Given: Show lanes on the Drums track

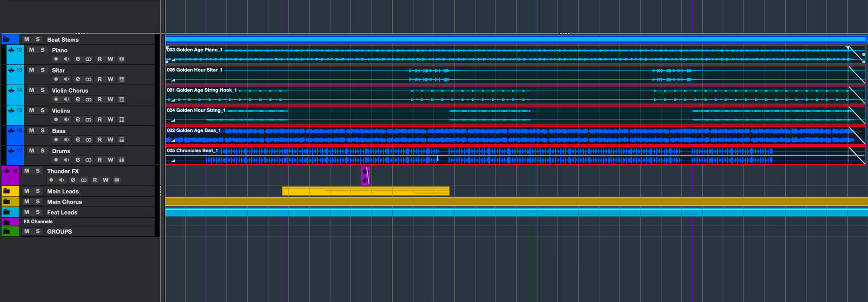Looking at the screenshot, I should click(122, 160).
